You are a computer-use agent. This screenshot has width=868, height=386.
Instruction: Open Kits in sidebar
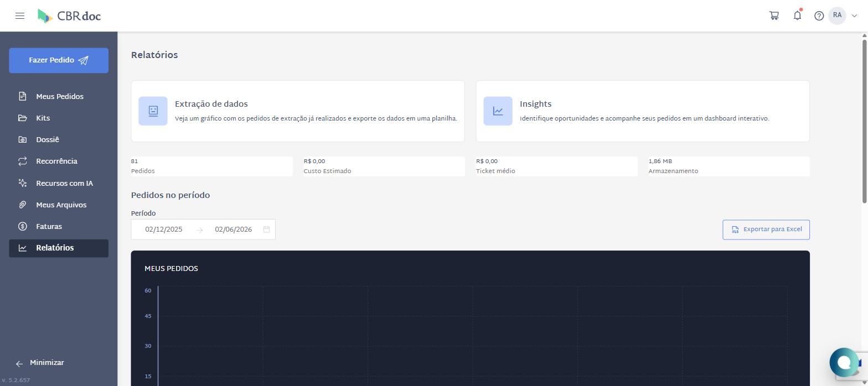(59, 118)
